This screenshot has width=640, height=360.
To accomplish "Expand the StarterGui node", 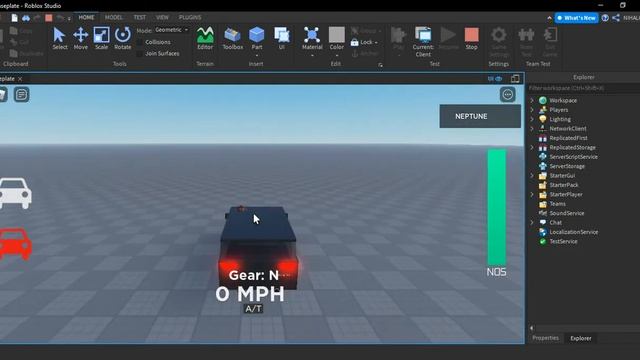I will click(532, 176).
